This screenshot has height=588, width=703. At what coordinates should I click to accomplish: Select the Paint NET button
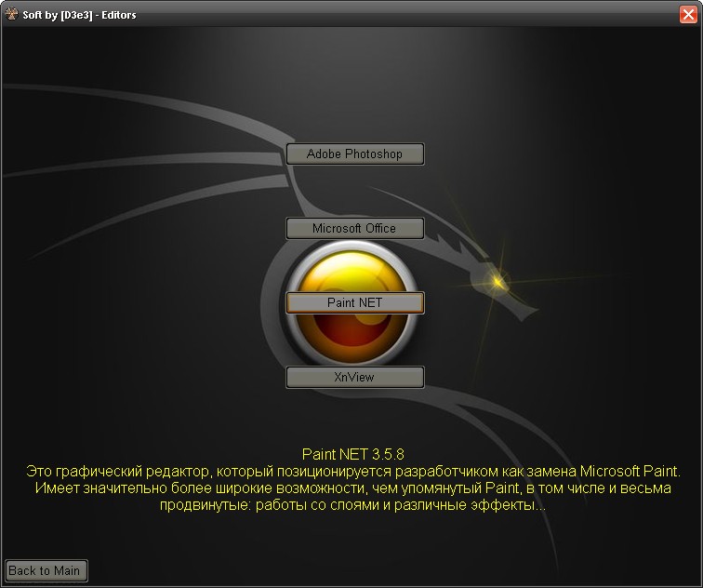coord(354,302)
